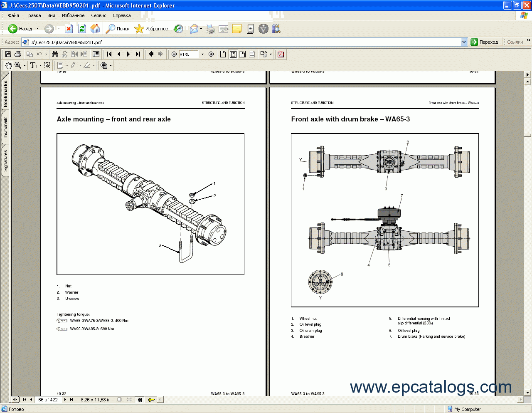Image resolution: width=532 pixels, height=413 pixels.
Task: Click Переход go button
Action: [484, 42]
